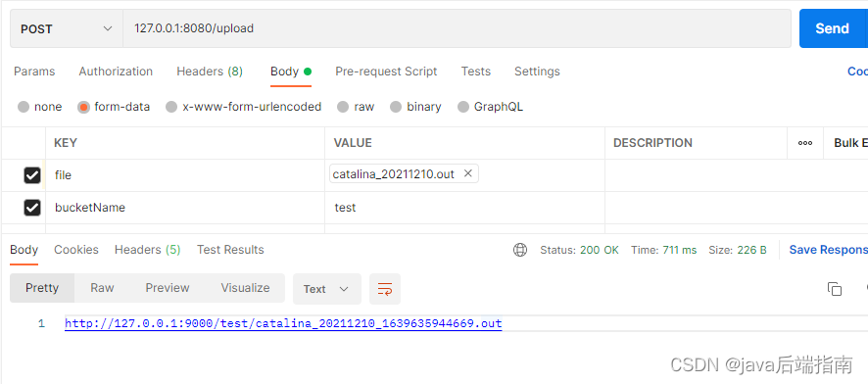Copy response using the copy icon
Screen dimensions: 868x384
click(835, 289)
